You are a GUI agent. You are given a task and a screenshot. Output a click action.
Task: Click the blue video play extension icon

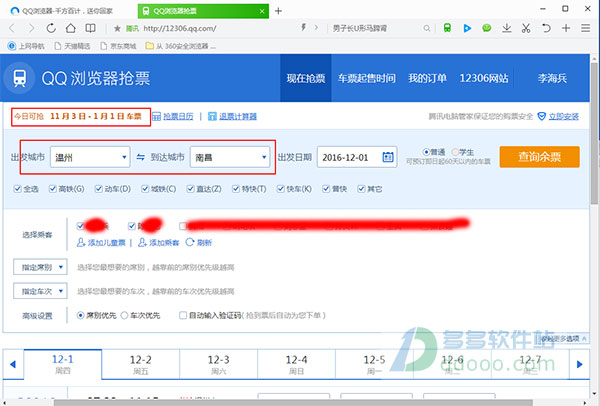[467, 28]
